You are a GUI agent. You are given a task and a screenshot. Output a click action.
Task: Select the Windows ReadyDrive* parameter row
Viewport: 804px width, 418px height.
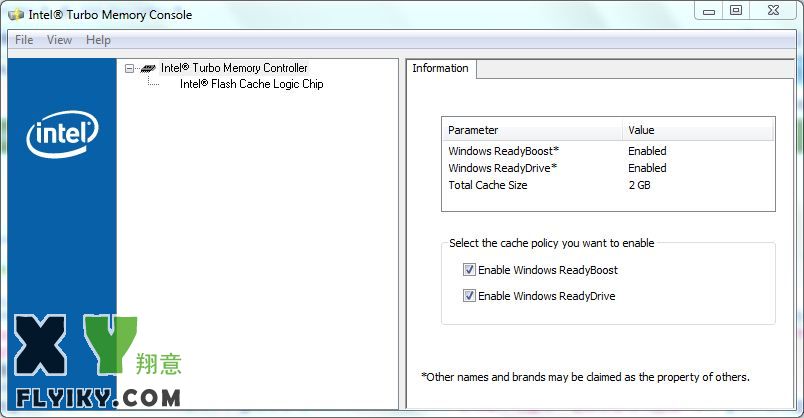pyautogui.click(x=608, y=168)
